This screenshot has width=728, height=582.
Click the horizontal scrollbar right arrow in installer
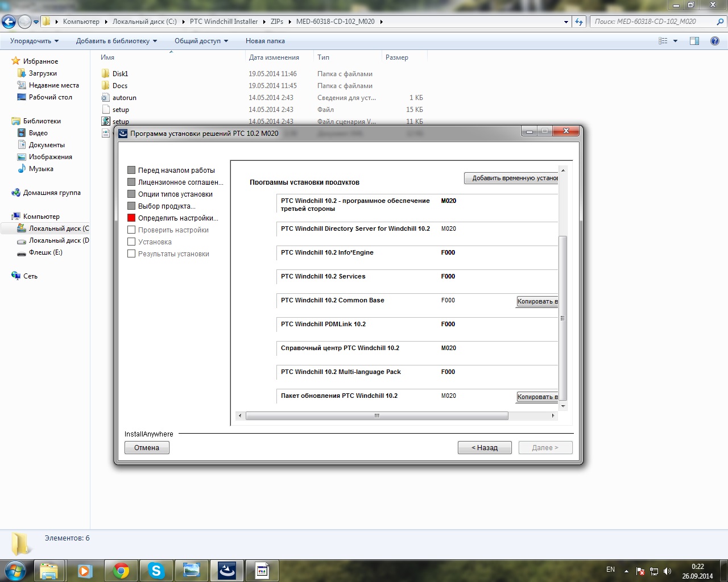tap(553, 416)
